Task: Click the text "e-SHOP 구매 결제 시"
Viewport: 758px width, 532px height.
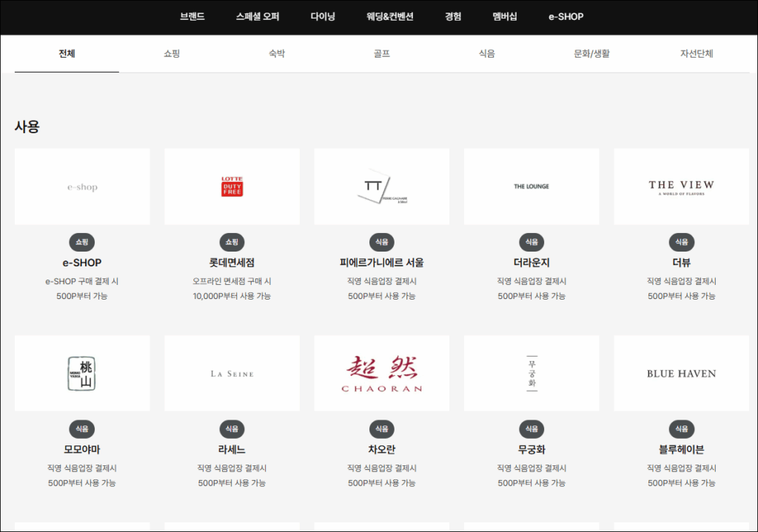Action: (x=82, y=281)
